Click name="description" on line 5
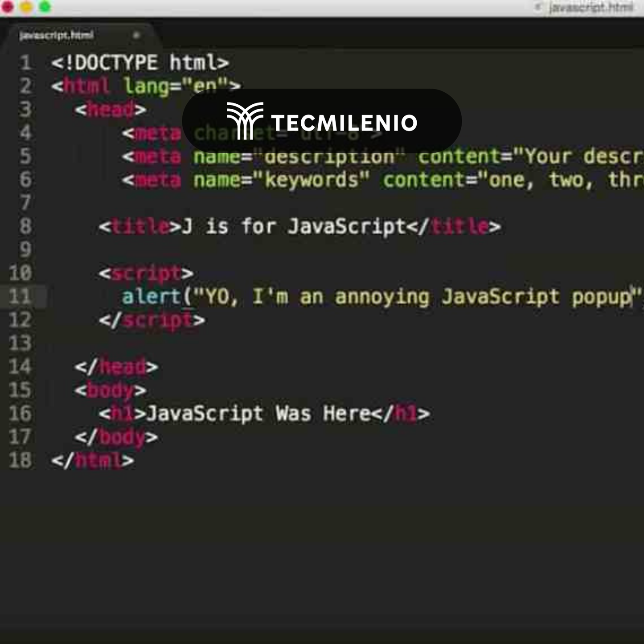The image size is (644, 644). click(x=299, y=157)
